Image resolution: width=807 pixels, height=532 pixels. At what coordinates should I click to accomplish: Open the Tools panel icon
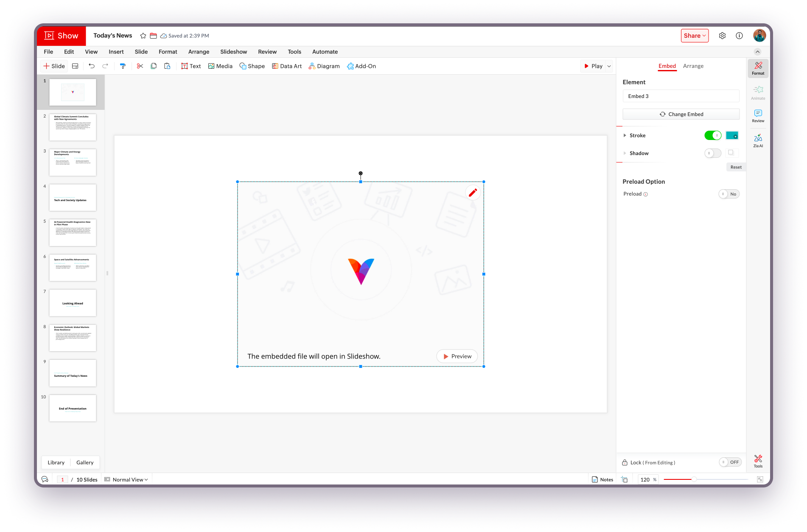tap(758, 461)
